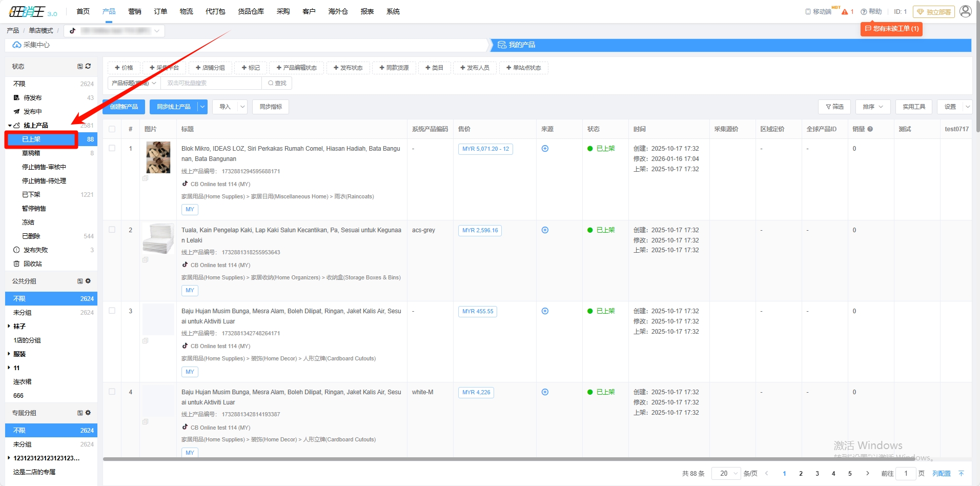
Task: Click the sales volume help icon
Action: 870,129
